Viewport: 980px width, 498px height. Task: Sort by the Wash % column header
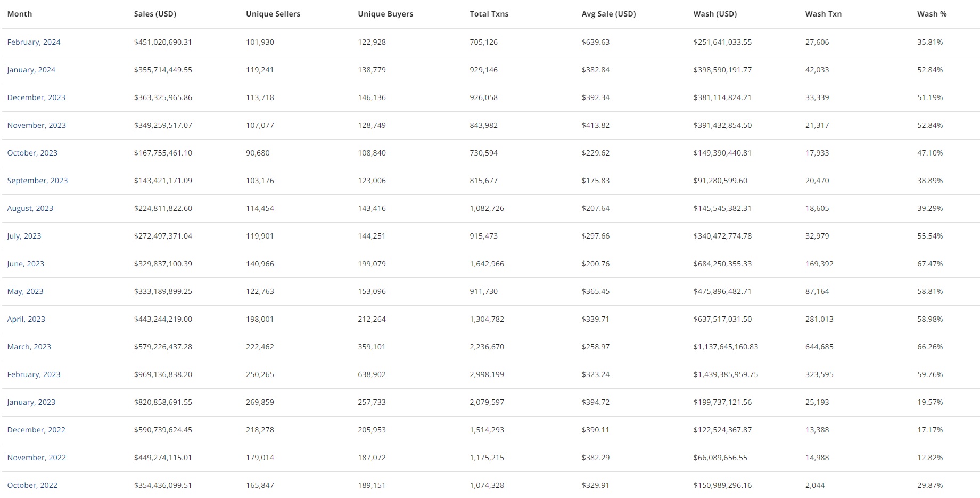932,14
